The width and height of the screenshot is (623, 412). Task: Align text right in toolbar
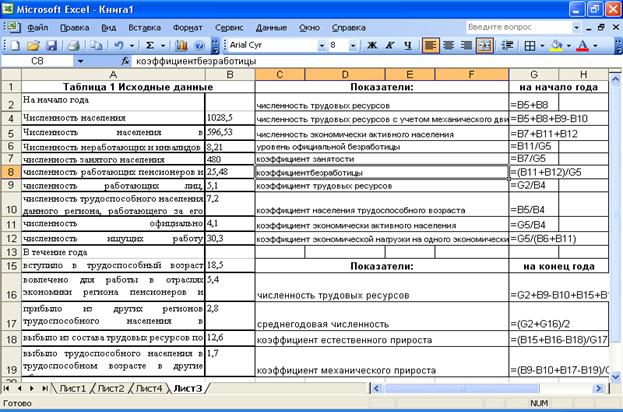466,46
